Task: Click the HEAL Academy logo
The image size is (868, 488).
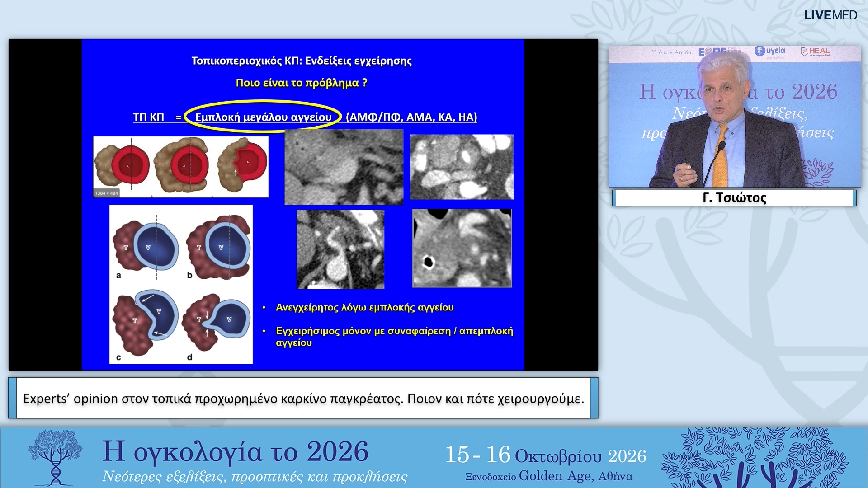Action: (816, 52)
